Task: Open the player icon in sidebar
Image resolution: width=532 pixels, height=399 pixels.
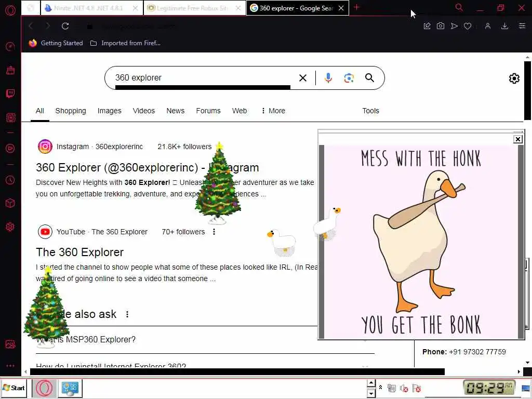Action: pos(10,148)
